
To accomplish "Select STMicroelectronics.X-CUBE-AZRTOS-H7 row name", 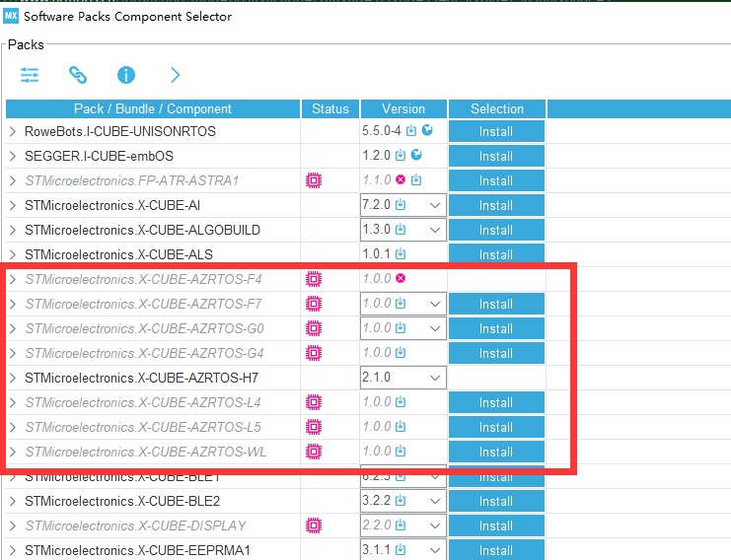I will [141, 378].
